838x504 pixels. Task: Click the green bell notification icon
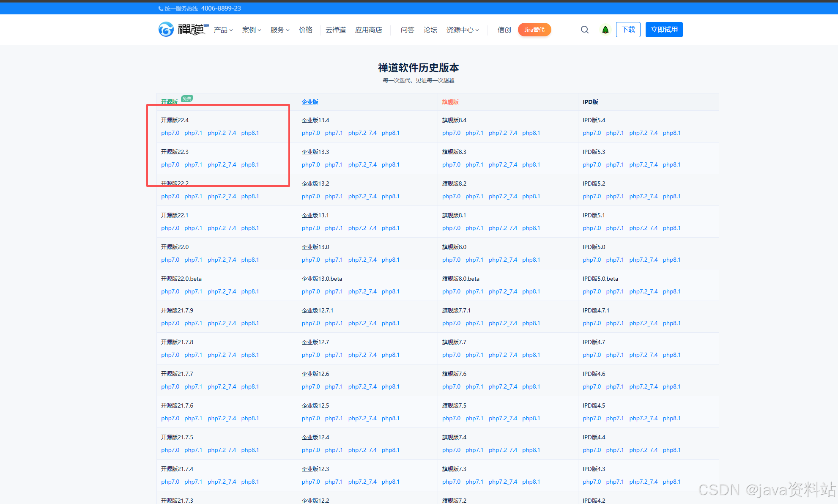605,30
